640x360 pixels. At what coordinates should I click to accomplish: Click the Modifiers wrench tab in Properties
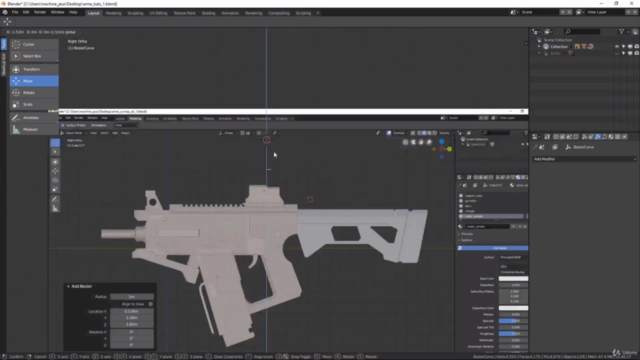(x=598, y=137)
